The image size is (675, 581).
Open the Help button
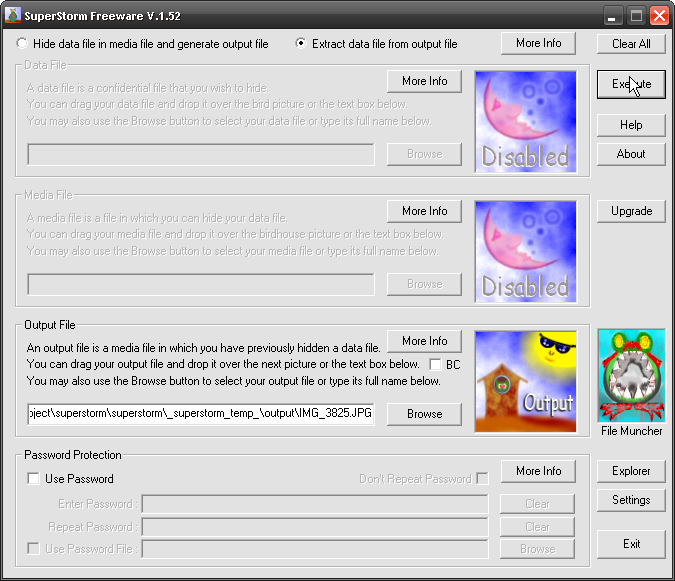pyautogui.click(x=631, y=125)
